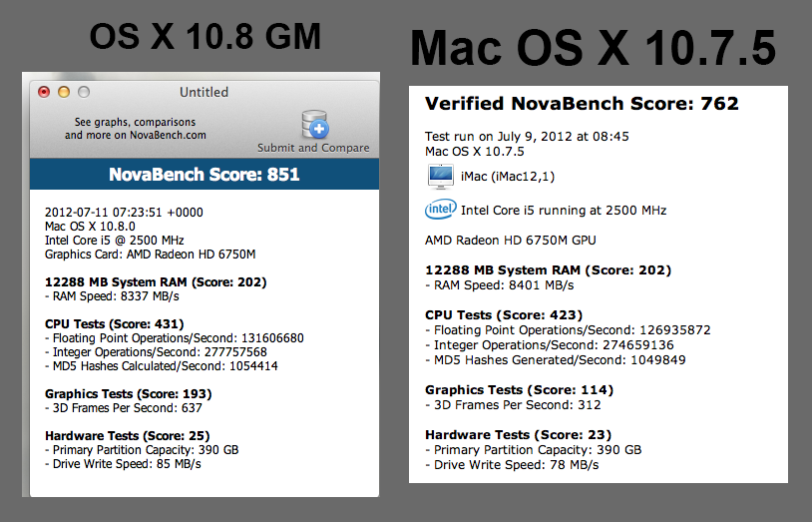
Task: Click RAM Speed: 8401 MB/s line
Action: pyautogui.click(x=499, y=285)
